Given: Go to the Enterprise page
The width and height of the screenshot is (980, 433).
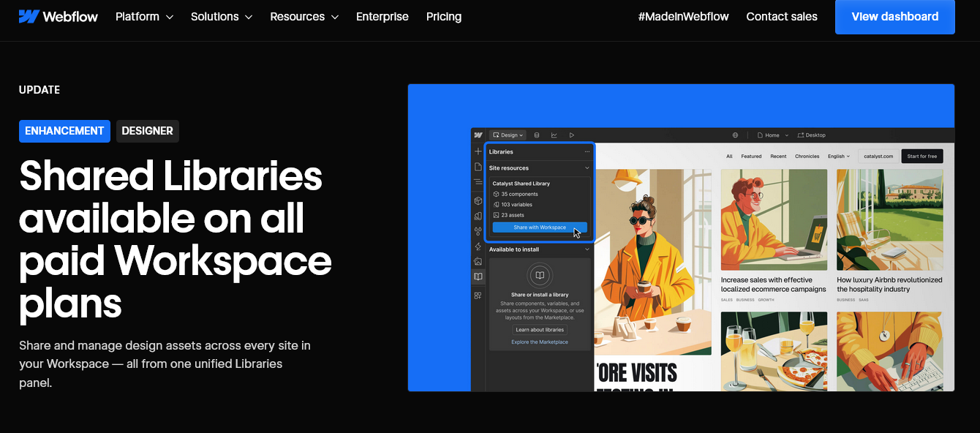Looking at the screenshot, I should point(382,16).
